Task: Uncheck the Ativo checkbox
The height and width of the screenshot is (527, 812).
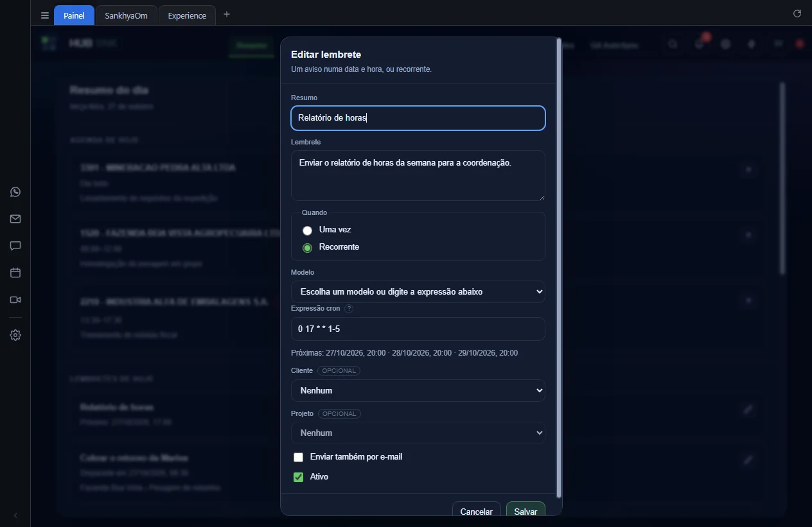Action: tap(298, 477)
